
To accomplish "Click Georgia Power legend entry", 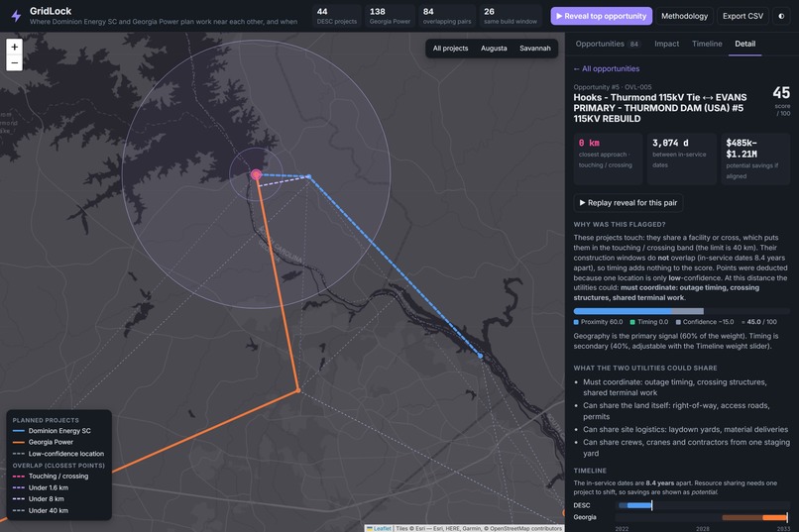I will tap(43, 442).
